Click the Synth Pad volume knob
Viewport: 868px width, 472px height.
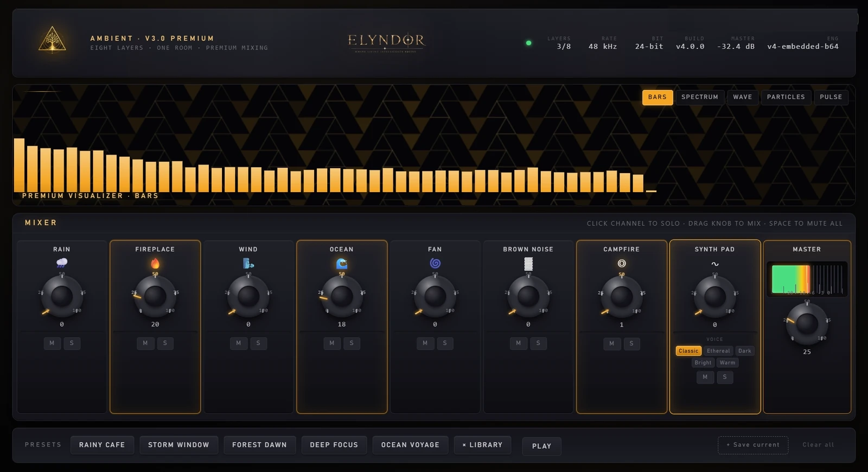(x=715, y=297)
